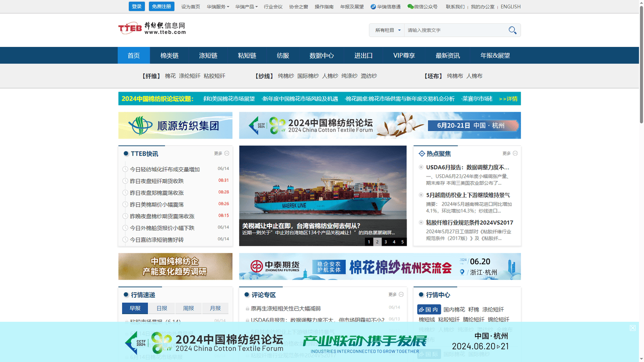Open the 华瑞服务 dropdown menu
The height and width of the screenshot is (362, 644).
(x=218, y=7)
